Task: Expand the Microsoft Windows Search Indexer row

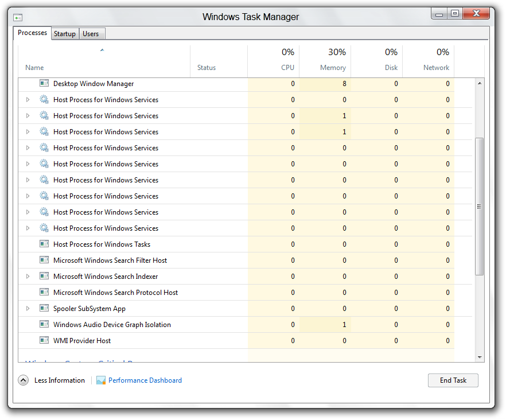Action: (28, 277)
